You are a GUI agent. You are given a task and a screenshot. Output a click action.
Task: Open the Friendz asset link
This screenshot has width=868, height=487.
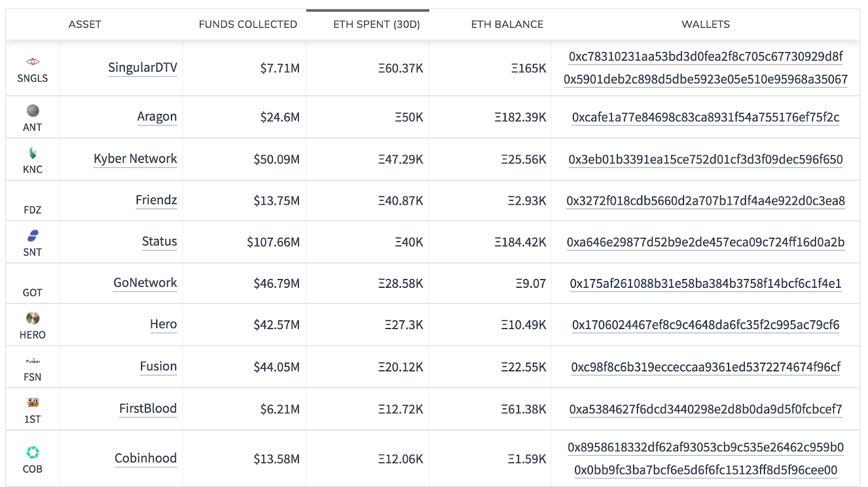(156, 200)
